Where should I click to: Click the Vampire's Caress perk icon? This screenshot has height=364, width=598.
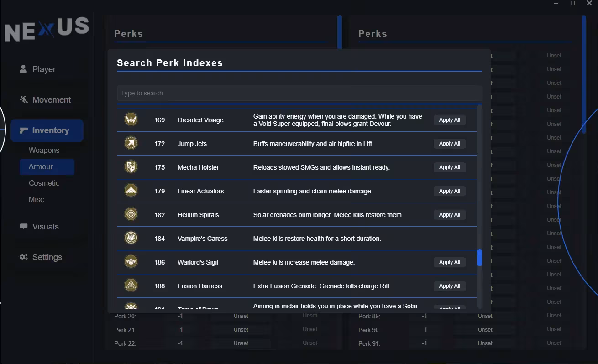[131, 238]
